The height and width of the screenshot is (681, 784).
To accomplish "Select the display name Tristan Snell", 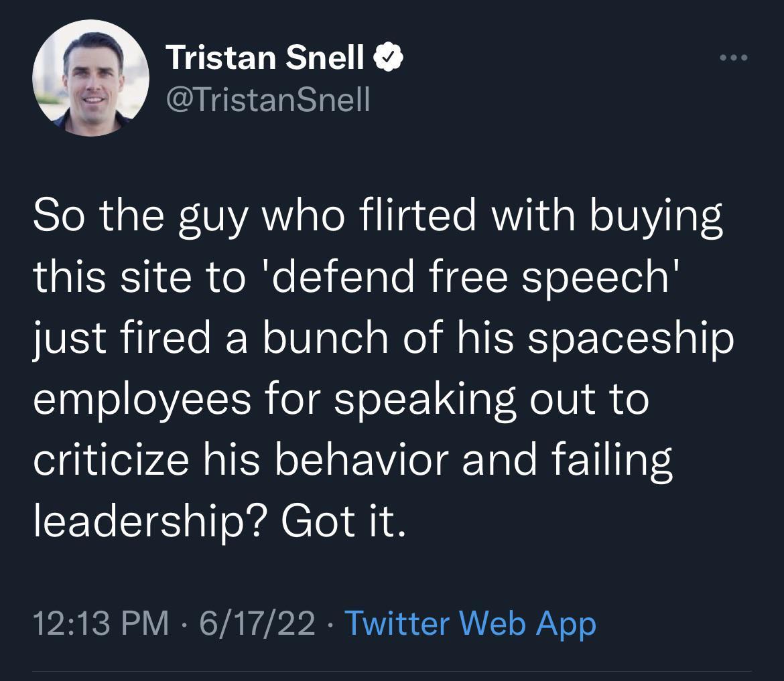I will tap(268, 56).
